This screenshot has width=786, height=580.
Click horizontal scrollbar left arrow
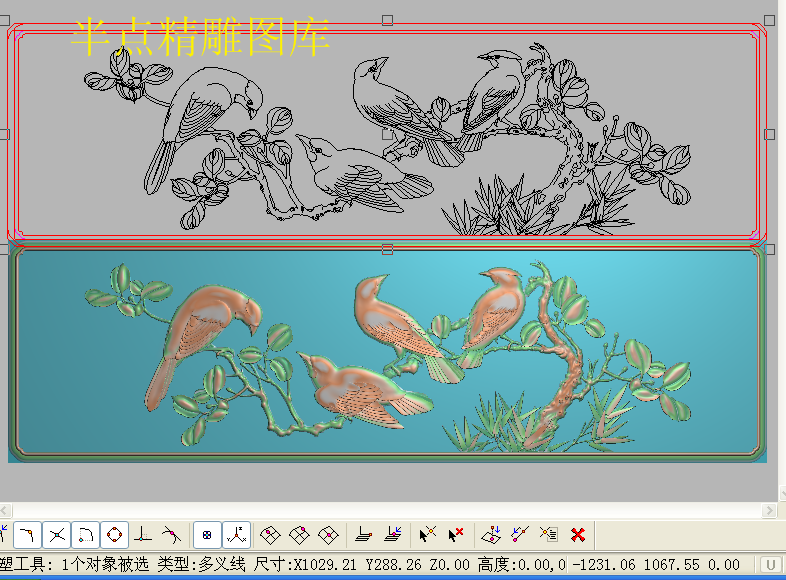5,511
